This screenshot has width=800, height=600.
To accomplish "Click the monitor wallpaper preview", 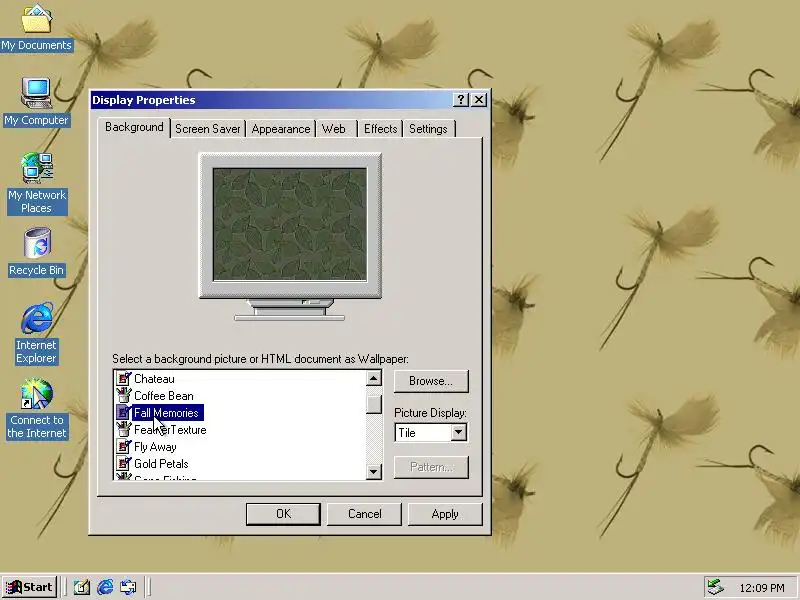I will pyautogui.click(x=290, y=224).
